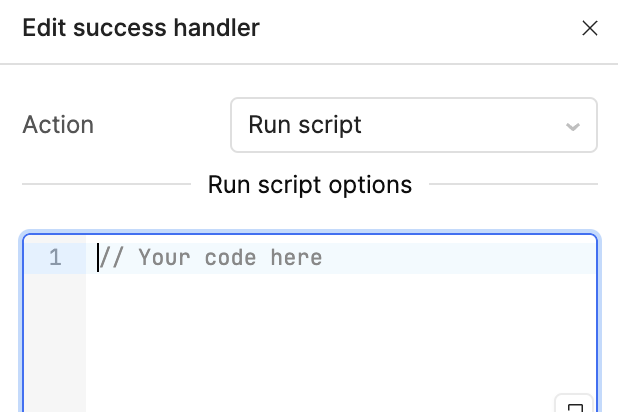Click the gray gutter below line number 1
The height and width of the screenshot is (412, 618).
tap(55, 340)
